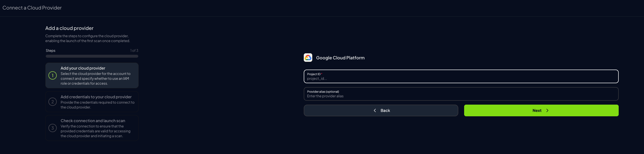Select the 'Add your cloud provider' step
The height and width of the screenshot is (154, 644).
tap(92, 75)
